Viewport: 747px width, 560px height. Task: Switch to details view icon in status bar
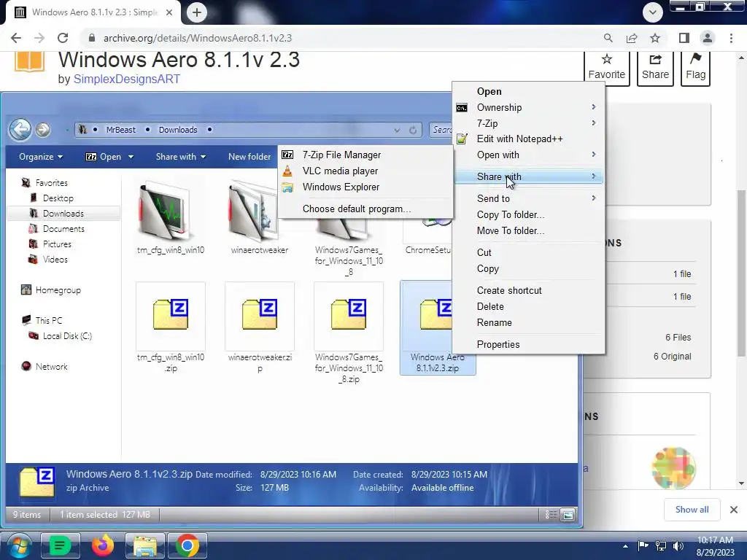pyautogui.click(x=551, y=515)
